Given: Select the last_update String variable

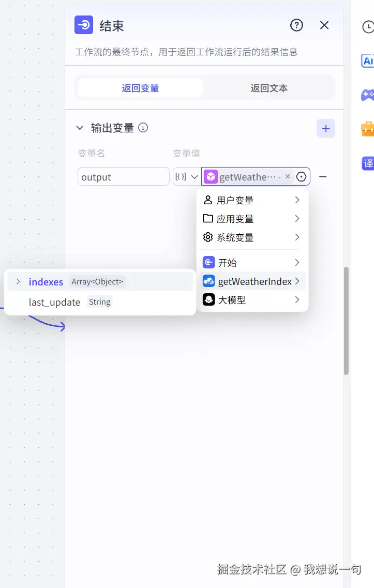Looking at the screenshot, I should [x=100, y=302].
